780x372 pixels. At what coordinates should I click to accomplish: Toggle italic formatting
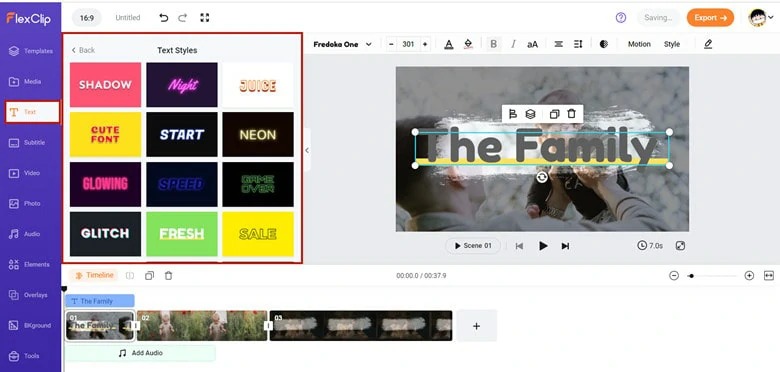513,44
